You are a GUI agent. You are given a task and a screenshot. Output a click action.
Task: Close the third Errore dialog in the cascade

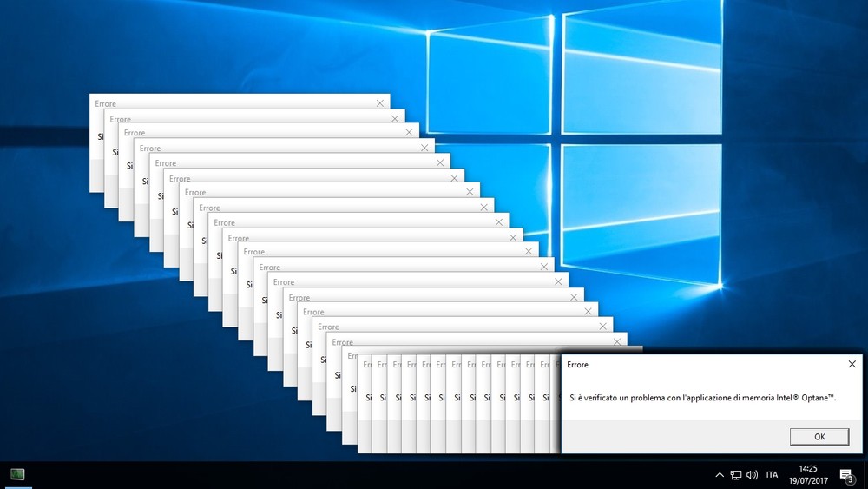tap(409, 132)
